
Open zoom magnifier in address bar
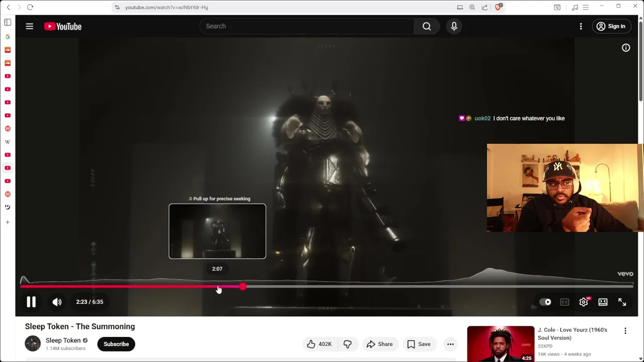(x=472, y=7)
